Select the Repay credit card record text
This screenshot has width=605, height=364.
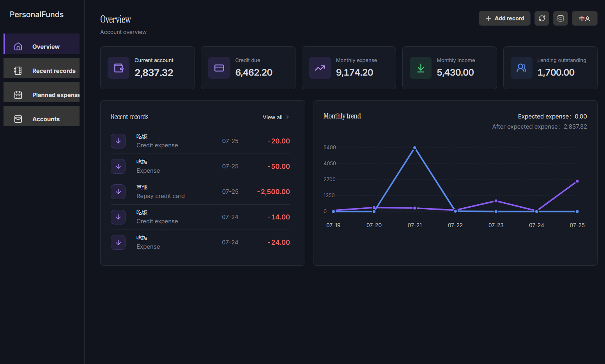[x=161, y=196]
